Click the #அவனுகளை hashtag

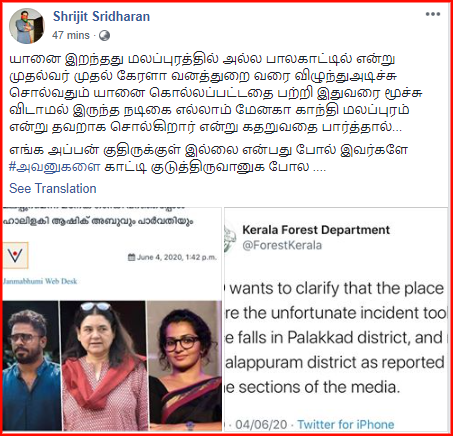[x=55, y=167]
